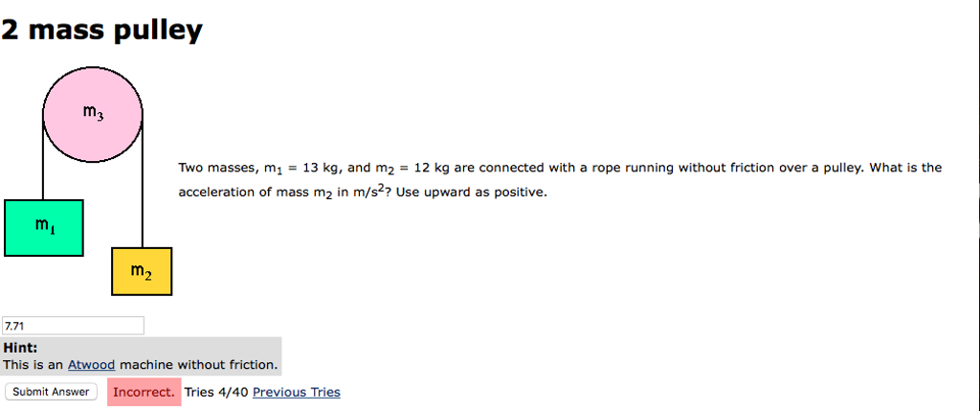Image resolution: width=980 pixels, height=411 pixels.
Task: Click the red Incorrect status label
Action: pyautogui.click(x=144, y=392)
